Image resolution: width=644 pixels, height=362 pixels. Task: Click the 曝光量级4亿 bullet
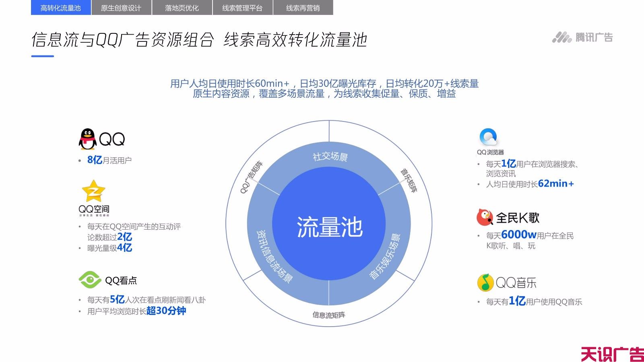pyautogui.click(x=109, y=248)
